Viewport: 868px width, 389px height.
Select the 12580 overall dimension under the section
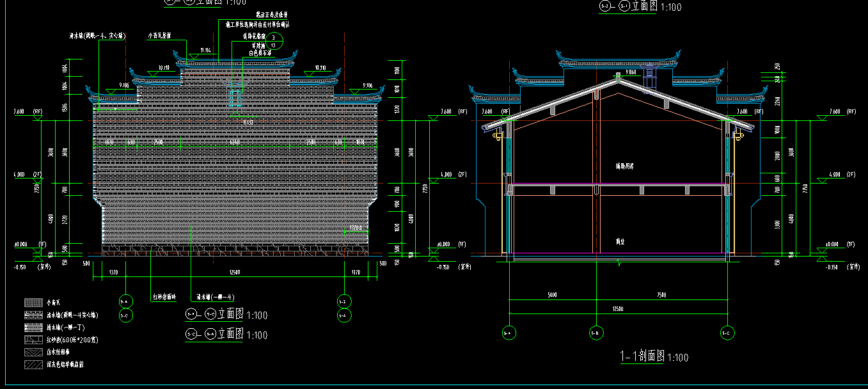[618, 310]
